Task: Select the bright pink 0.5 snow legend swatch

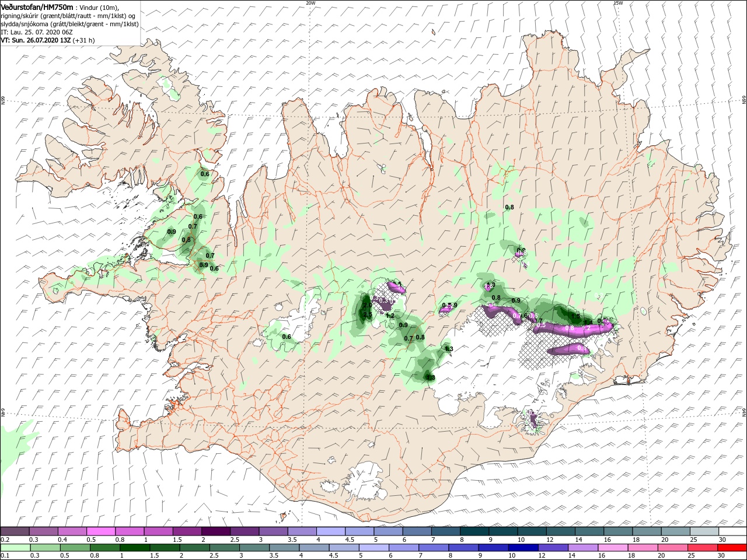Action: 101,531
